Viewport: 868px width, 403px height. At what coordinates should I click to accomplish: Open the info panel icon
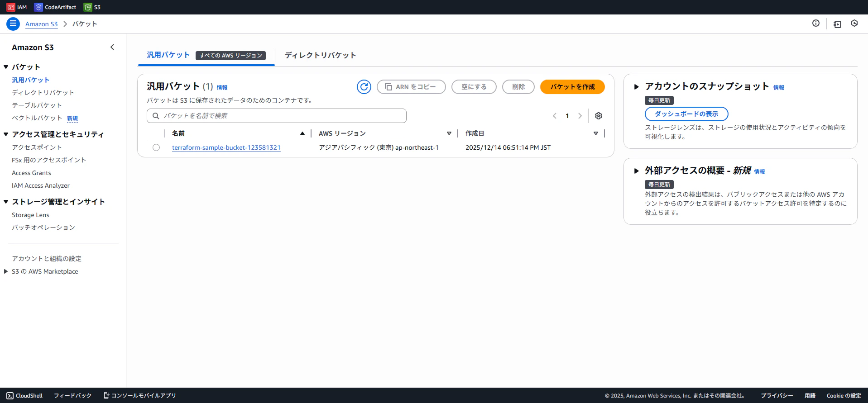click(816, 24)
